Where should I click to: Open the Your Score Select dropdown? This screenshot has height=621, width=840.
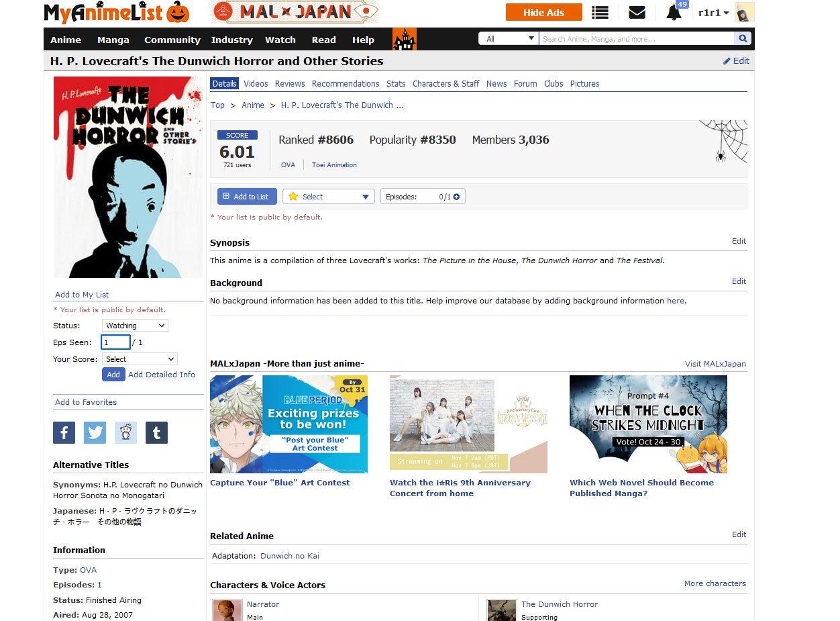[x=140, y=359]
